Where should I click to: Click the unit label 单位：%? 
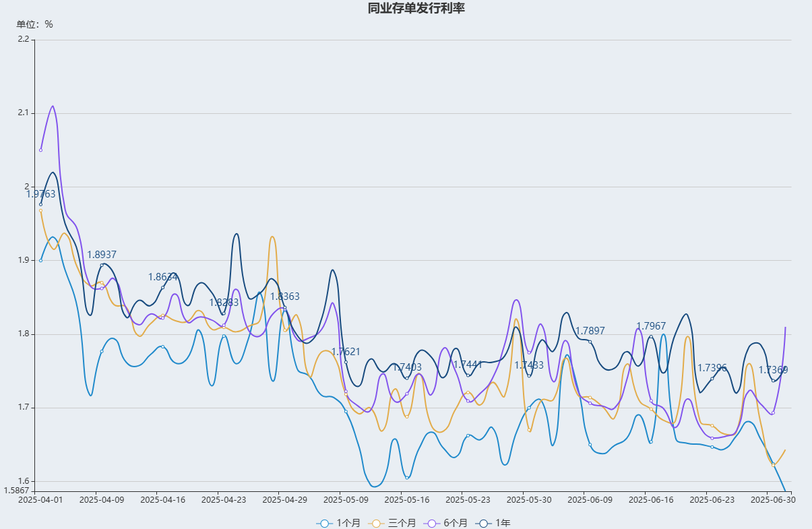pyautogui.click(x=35, y=24)
